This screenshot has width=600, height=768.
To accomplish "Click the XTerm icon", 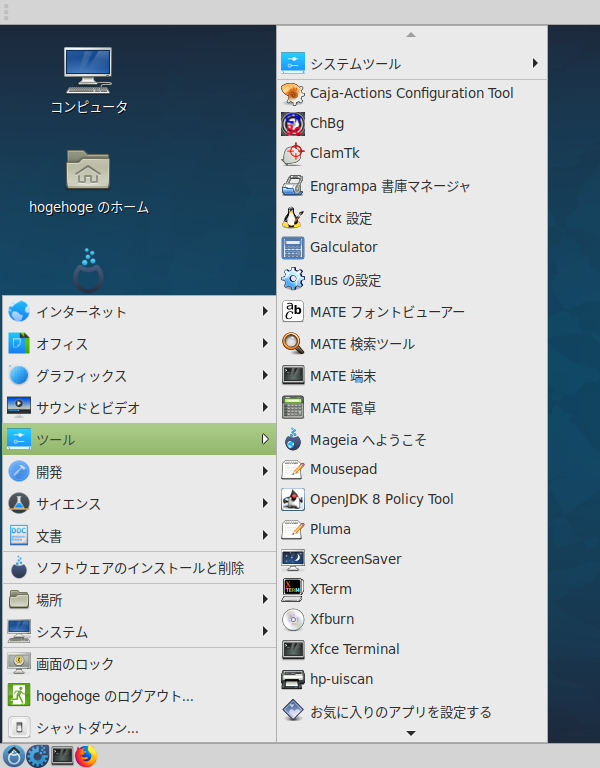I will [x=293, y=589].
